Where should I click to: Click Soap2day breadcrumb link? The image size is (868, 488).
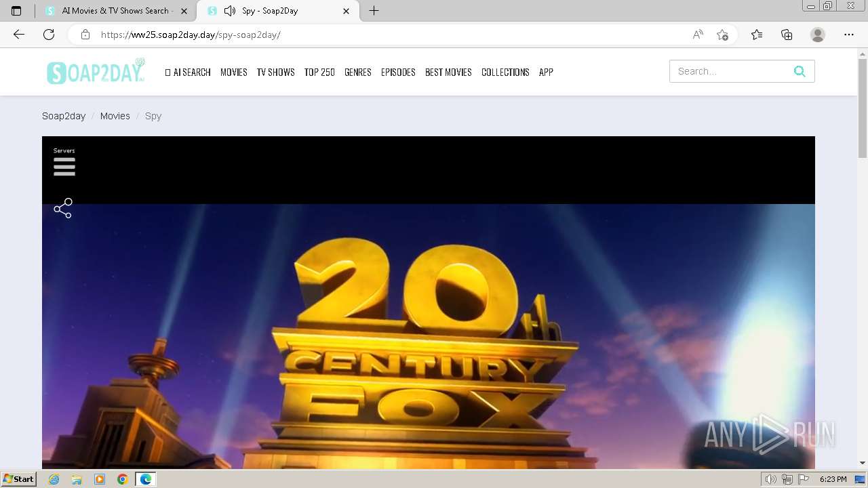[64, 116]
